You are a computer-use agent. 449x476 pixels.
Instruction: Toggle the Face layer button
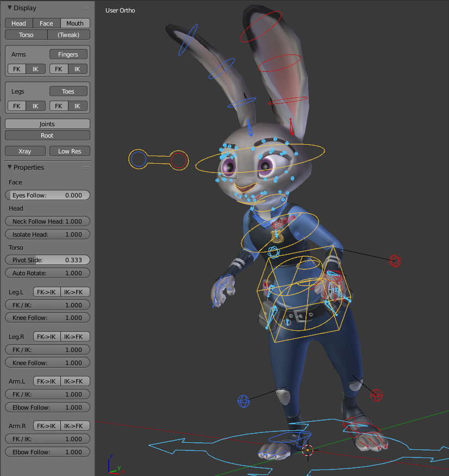coord(46,23)
